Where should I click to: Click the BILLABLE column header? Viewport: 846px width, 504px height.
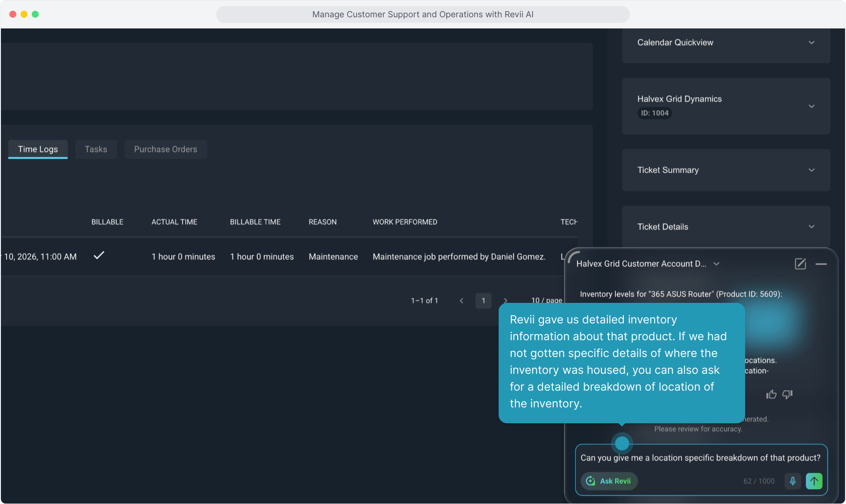(107, 222)
